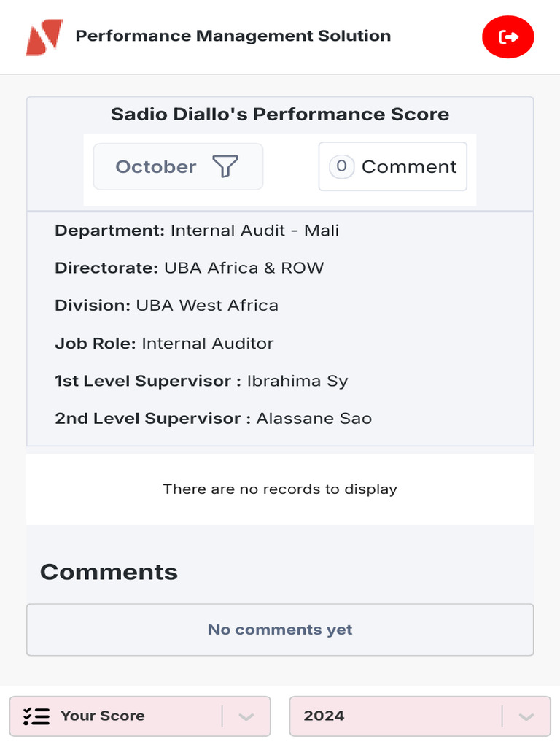Expand the Your Score dropdown chevron
The image size is (560, 747).
(246, 716)
